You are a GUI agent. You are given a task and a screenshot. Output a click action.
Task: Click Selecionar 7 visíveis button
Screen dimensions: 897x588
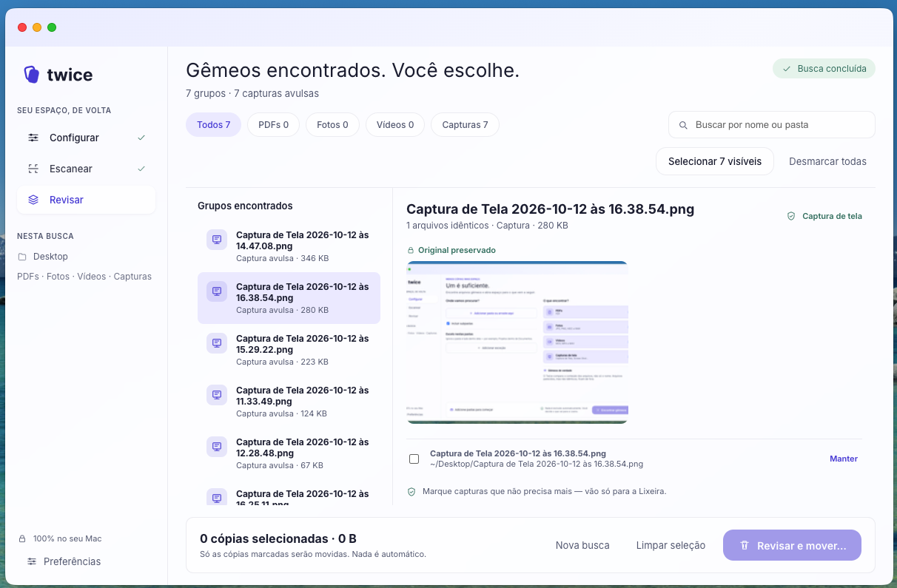715,161
